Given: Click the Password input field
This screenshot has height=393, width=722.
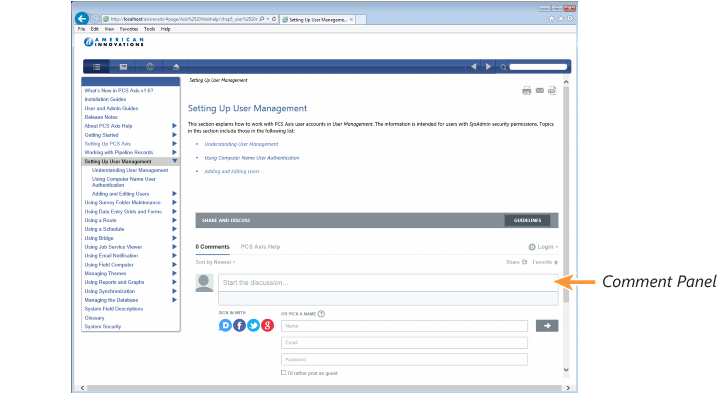Looking at the screenshot, I should pos(404,359).
